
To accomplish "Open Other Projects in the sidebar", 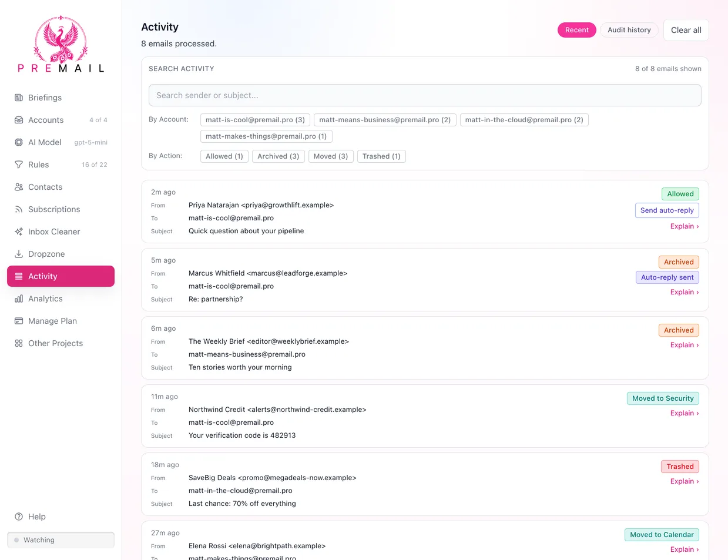I will [61, 343].
